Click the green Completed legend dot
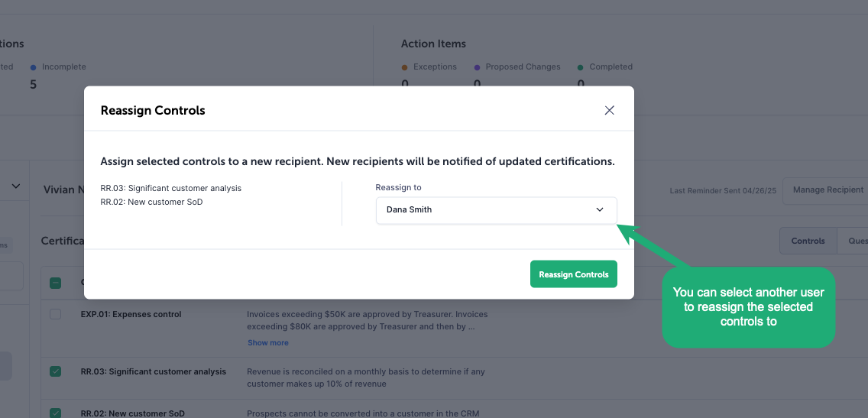This screenshot has height=418, width=868. tap(581, 67)
